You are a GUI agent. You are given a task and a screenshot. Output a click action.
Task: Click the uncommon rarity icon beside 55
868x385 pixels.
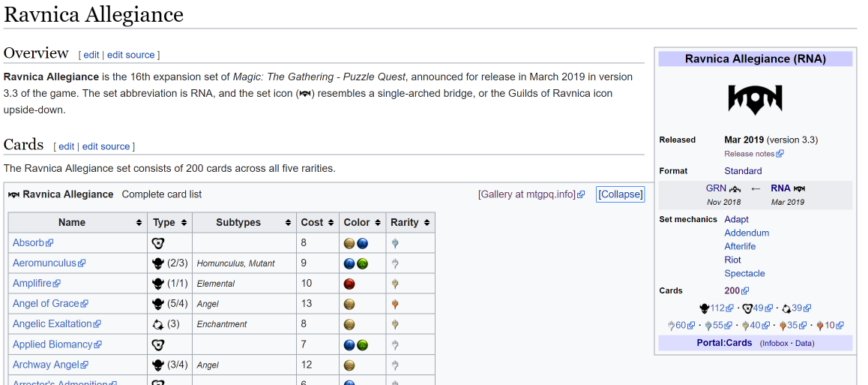(x=708, y=325)
